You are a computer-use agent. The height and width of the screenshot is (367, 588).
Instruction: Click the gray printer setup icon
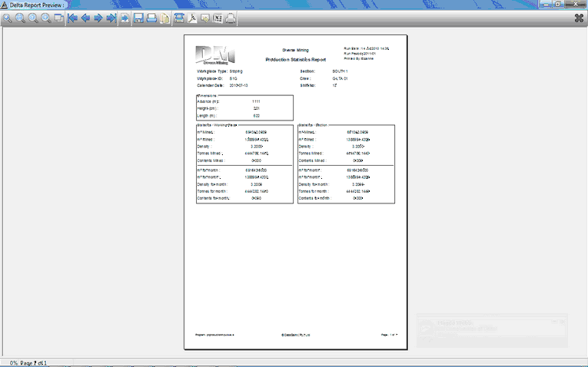click(x=231, y=18)
